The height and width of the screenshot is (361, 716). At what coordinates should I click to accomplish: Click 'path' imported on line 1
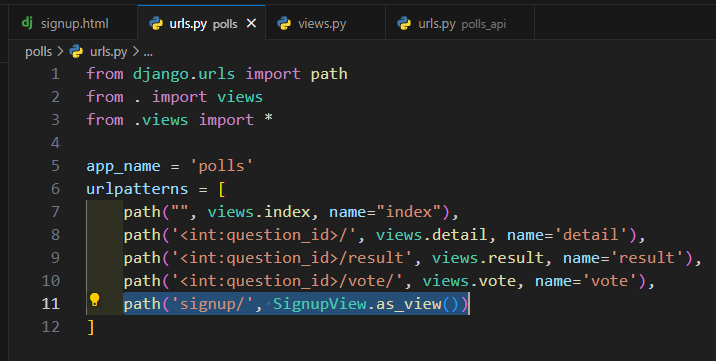coord(329,74)
